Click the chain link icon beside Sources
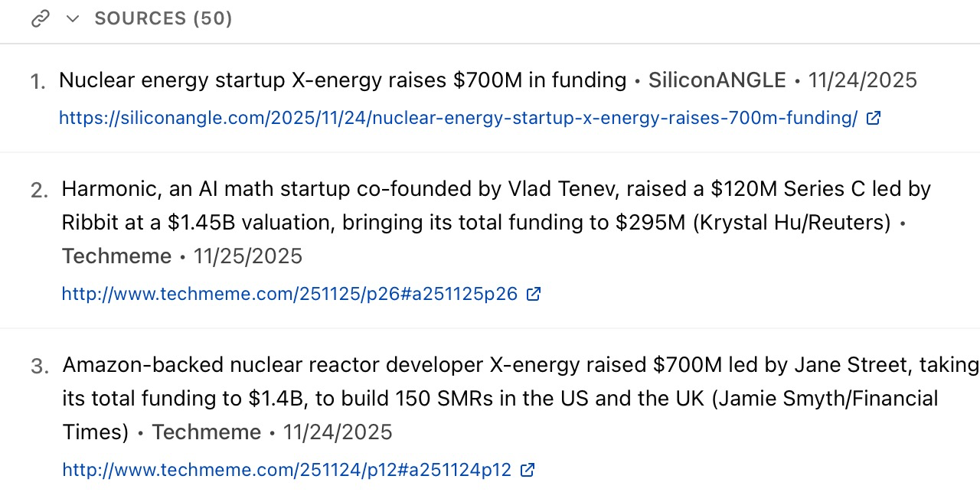The image size is (980, 502). point(40,19)
